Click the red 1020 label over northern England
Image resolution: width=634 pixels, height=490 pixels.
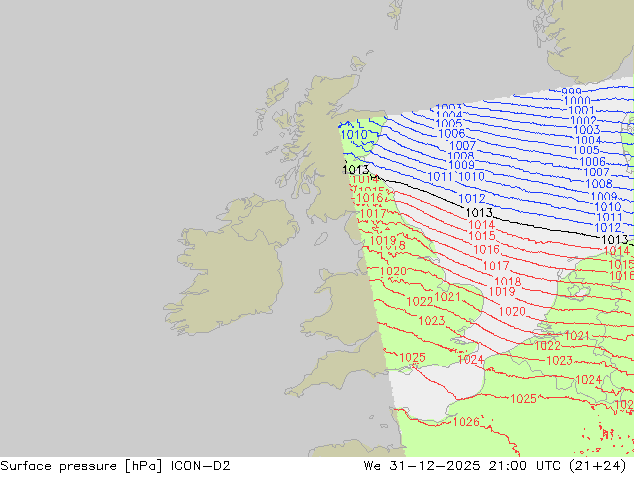393,271
